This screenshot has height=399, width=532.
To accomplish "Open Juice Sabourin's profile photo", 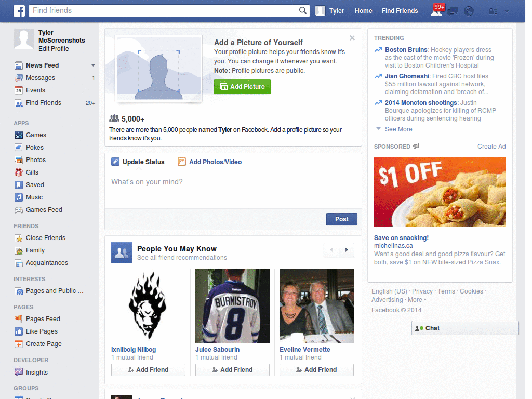I will point(232,305).
